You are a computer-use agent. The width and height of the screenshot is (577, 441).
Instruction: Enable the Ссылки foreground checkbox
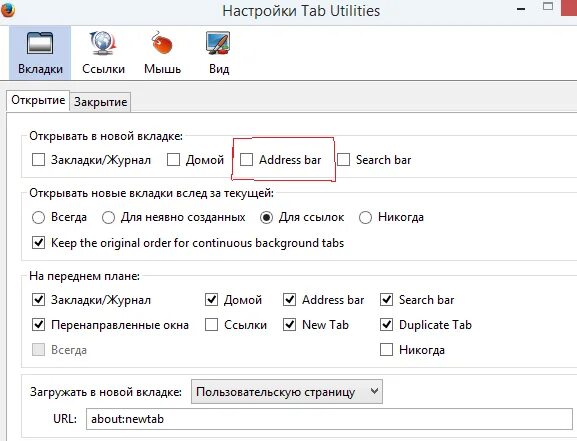pos(211,325)
